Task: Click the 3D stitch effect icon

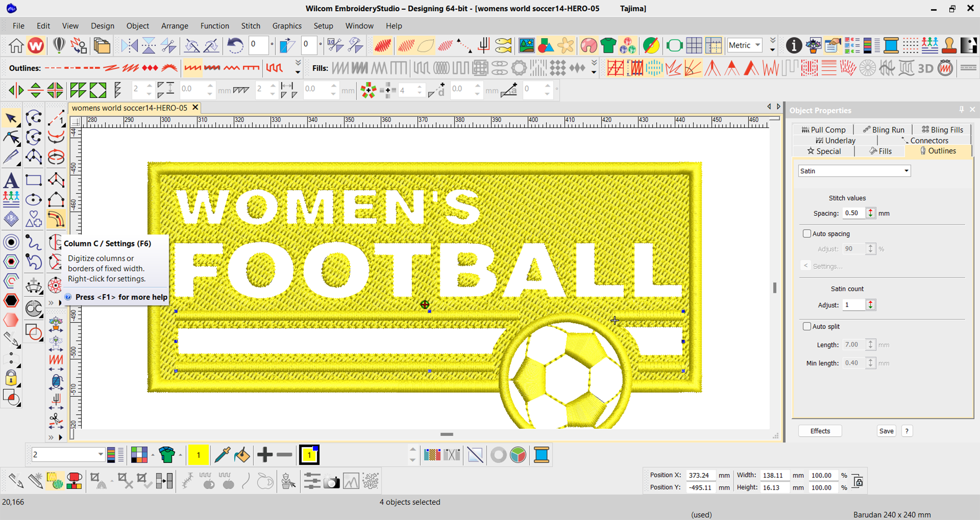Action: (925, 68)
